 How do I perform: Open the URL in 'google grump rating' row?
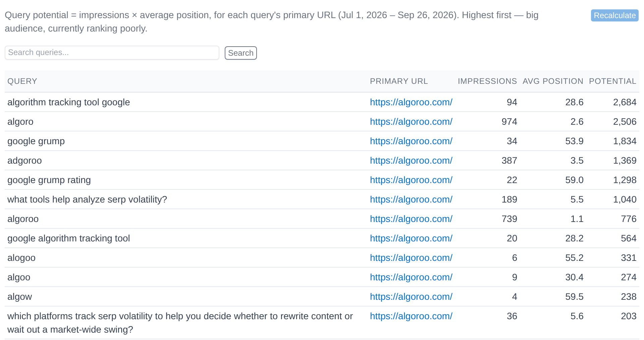(411, 180)
